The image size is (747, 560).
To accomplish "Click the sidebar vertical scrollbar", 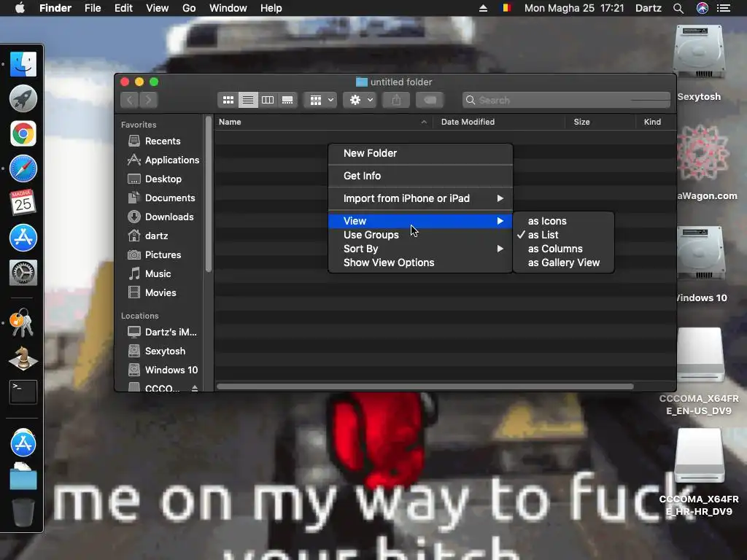I will click(208, 194).
